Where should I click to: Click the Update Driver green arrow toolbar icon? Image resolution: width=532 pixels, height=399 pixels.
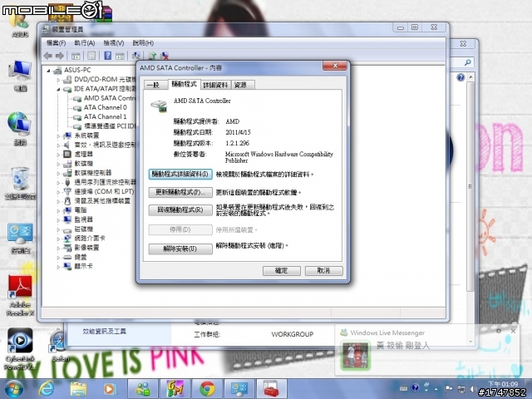tap(152, 56)
